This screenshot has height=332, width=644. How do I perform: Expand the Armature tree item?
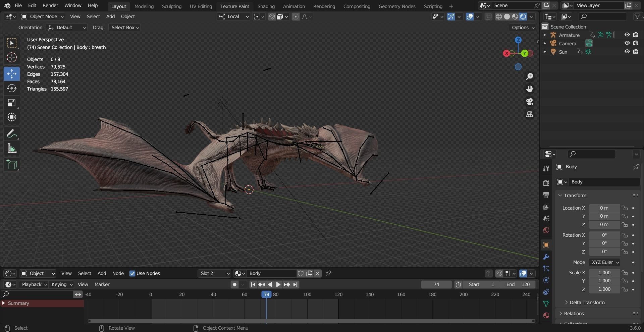pos(545,35)
